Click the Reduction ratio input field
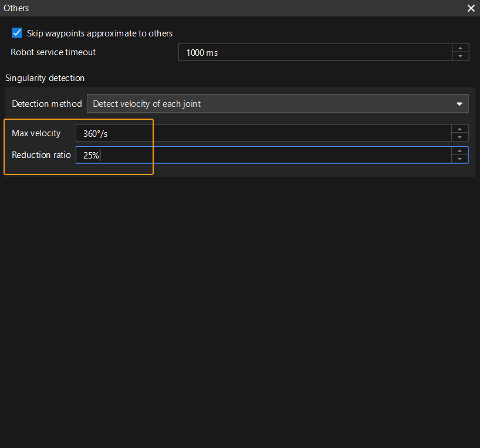 click(263, 155)
